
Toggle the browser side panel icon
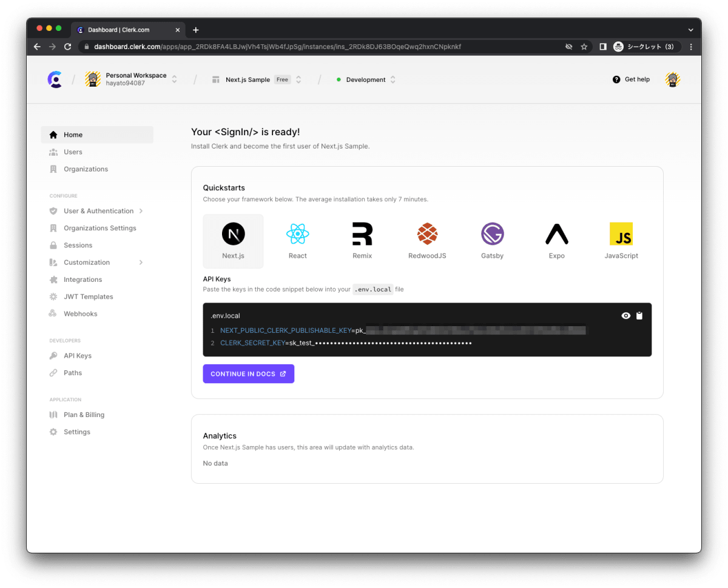(x=603, y=47)
